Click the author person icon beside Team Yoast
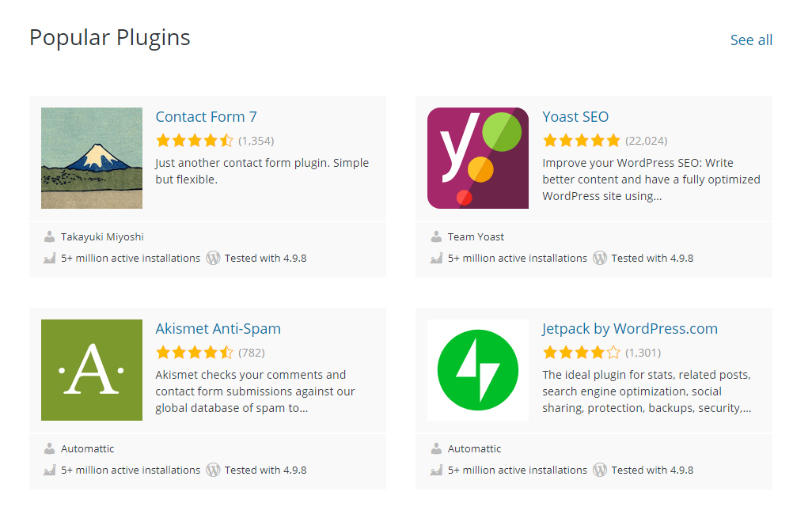 click(436, 235)
